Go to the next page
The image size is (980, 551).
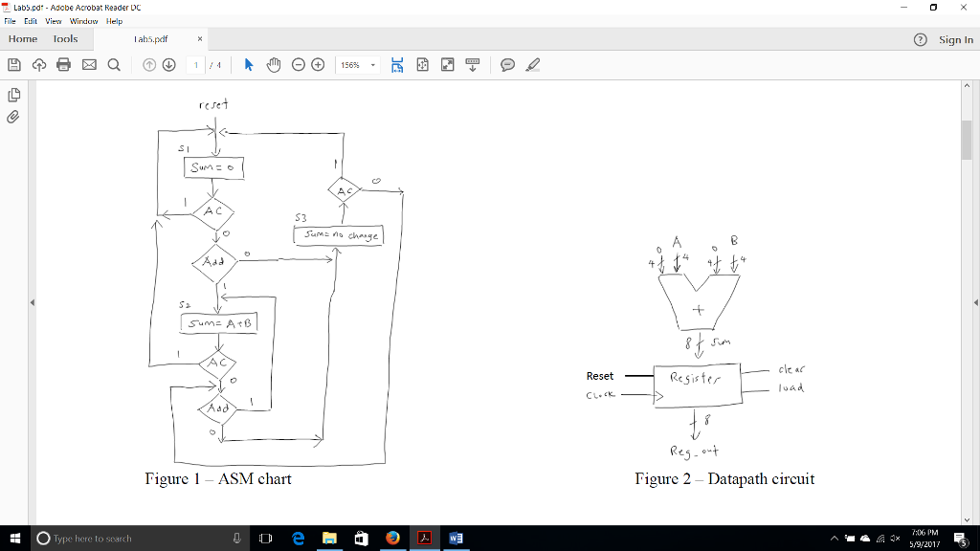(x=169, y=65)
